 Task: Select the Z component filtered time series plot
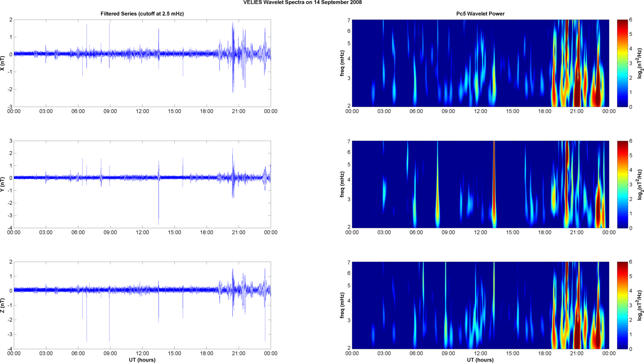pos(142,305)
